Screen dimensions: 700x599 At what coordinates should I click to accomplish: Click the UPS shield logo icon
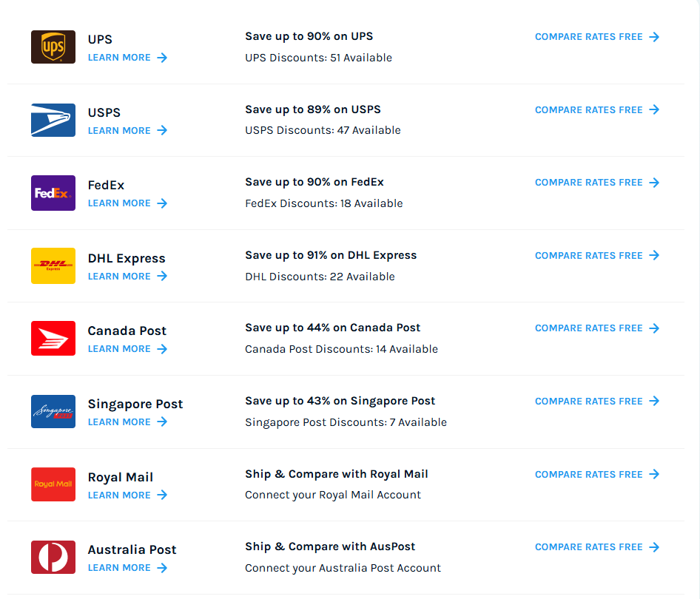[x=53, y=47]
